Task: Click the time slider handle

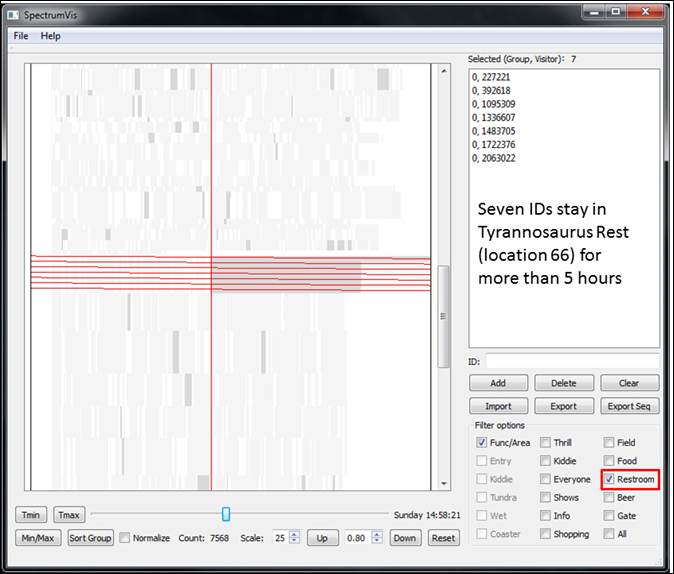Action: point(226,514)
